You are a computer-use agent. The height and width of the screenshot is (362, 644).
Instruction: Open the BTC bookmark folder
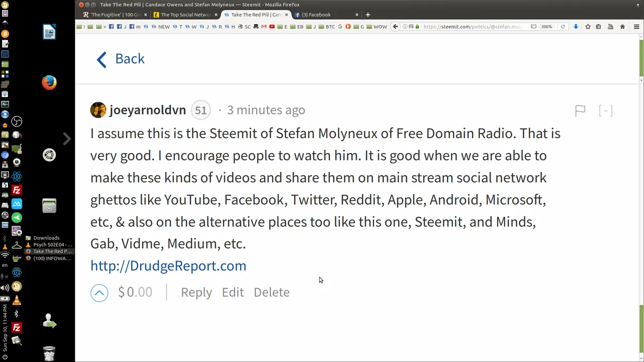(x=327, y=27)
